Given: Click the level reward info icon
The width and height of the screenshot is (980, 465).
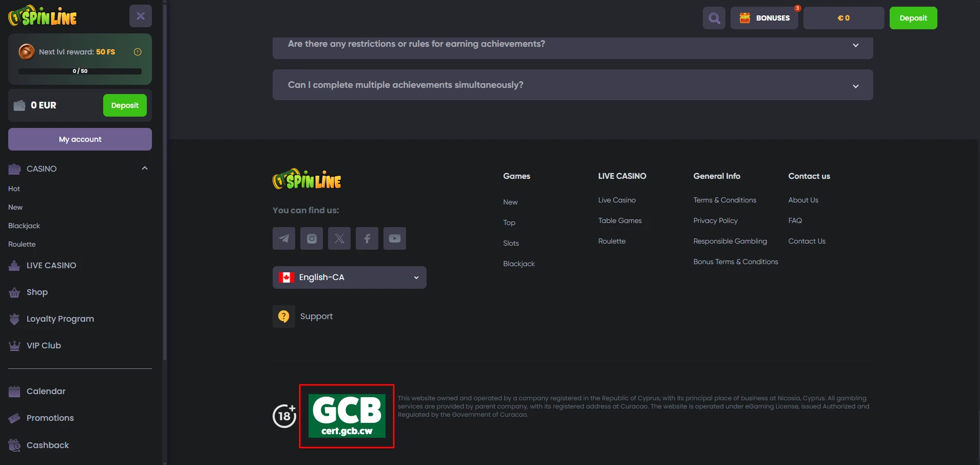Looking at the screenshot, I should coord(138,52).
